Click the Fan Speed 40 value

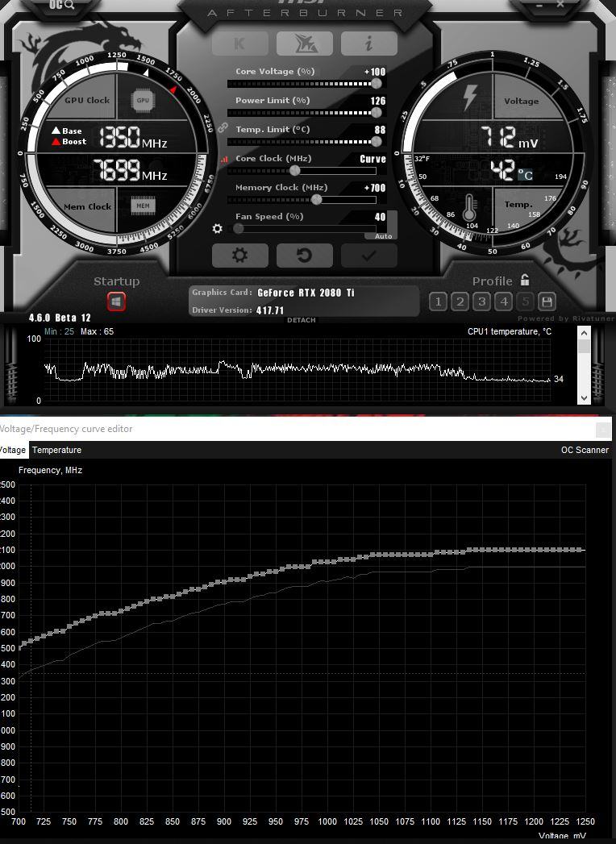380,217
